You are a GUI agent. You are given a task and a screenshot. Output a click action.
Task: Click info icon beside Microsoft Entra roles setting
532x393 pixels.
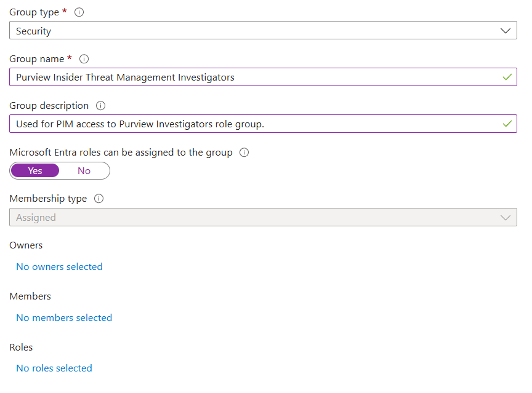click(244, 153)
